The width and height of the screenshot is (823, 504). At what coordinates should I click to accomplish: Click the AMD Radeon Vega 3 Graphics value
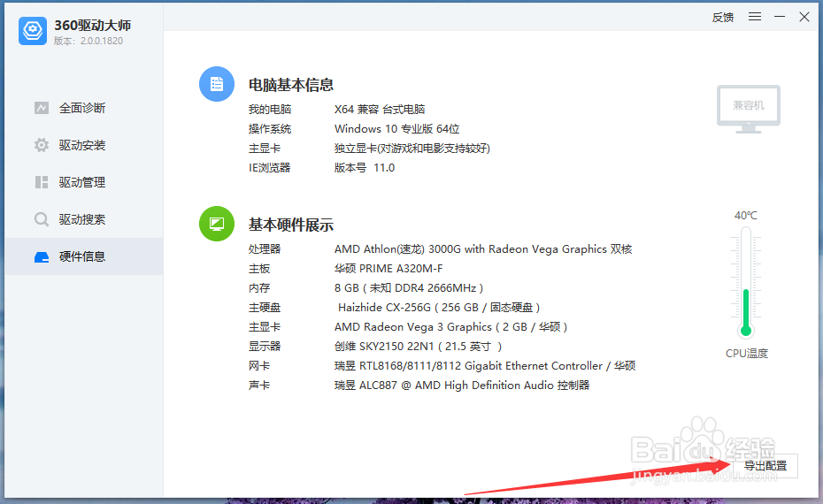point(450,327)
